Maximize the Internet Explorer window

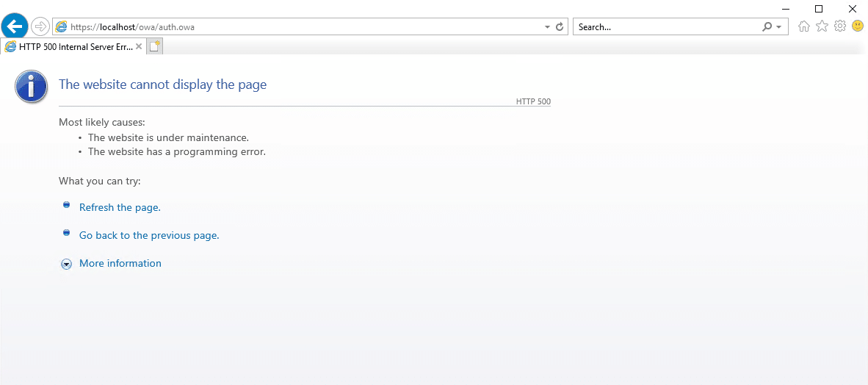819,9
